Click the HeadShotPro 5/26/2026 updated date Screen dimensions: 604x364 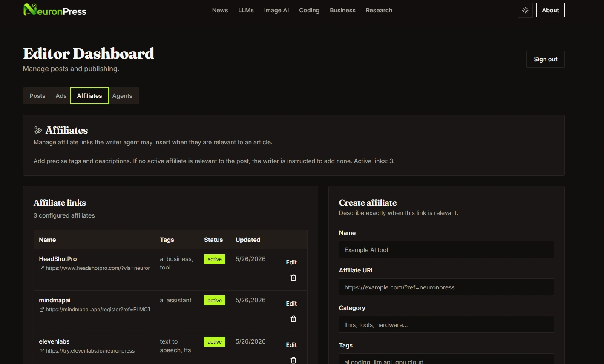click(x=250, y=259)
